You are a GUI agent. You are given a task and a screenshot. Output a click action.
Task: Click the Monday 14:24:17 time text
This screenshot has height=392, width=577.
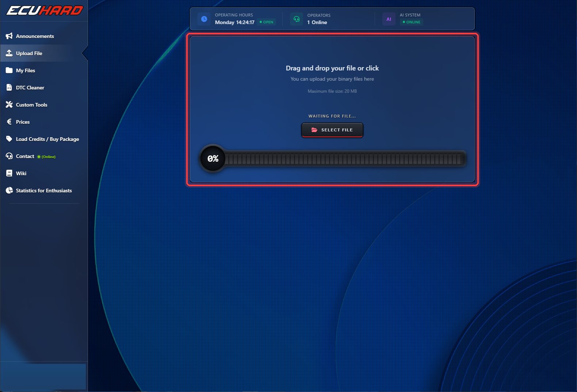234,22
